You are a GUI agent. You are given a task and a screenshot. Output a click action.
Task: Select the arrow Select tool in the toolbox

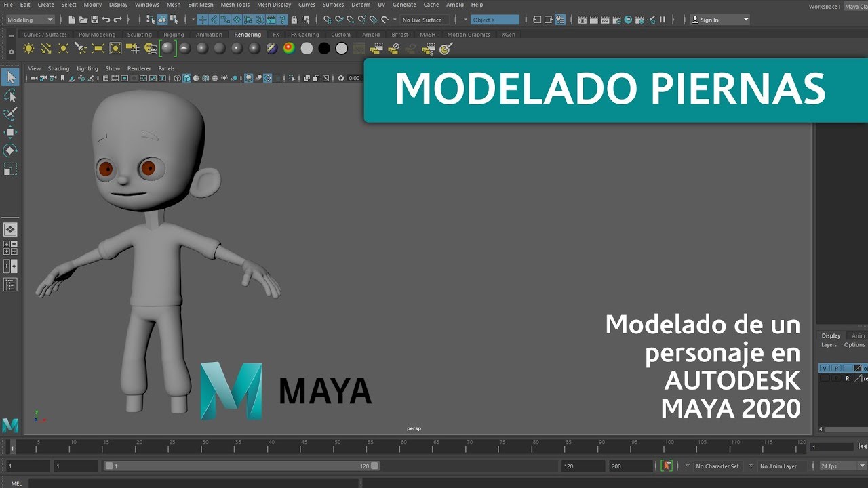(10, 78)
